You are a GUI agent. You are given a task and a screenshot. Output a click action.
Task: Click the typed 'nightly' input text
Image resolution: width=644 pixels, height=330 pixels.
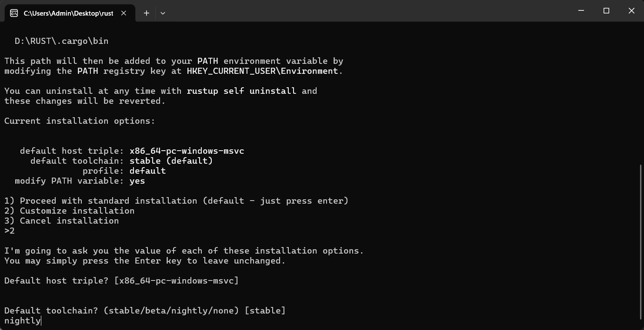tap(22, 320)
